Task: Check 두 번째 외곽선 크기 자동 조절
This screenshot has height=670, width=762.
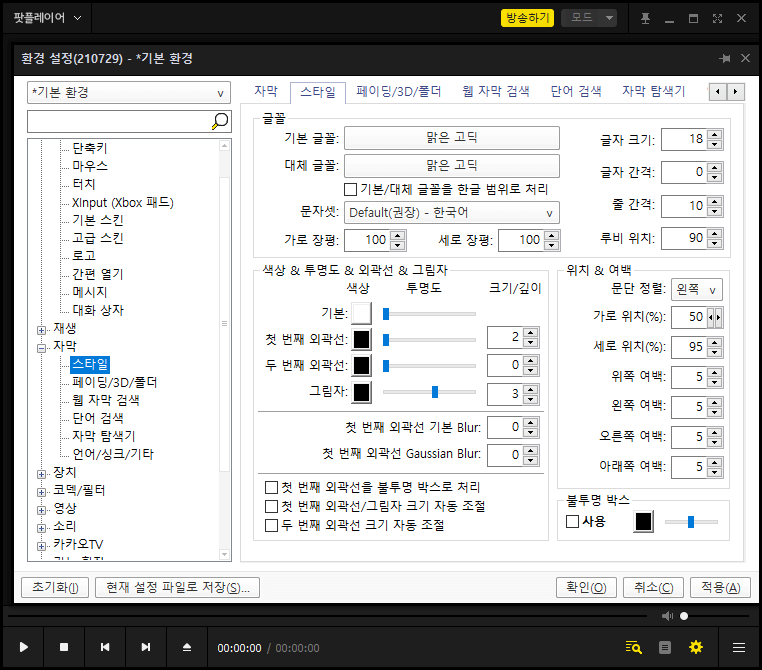Action: click(x=271, y=525)
